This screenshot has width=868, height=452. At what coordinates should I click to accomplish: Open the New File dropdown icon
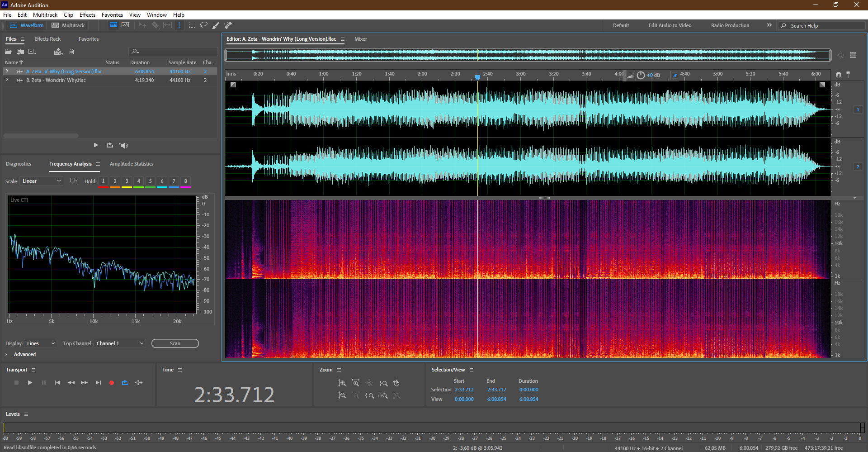(32, 52)
